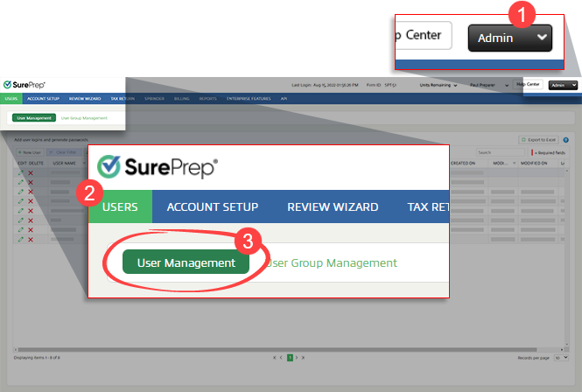The height and width of the screenshot is (392, 582).
Task: Open the small User Group Management link
Action: point(84,118)
